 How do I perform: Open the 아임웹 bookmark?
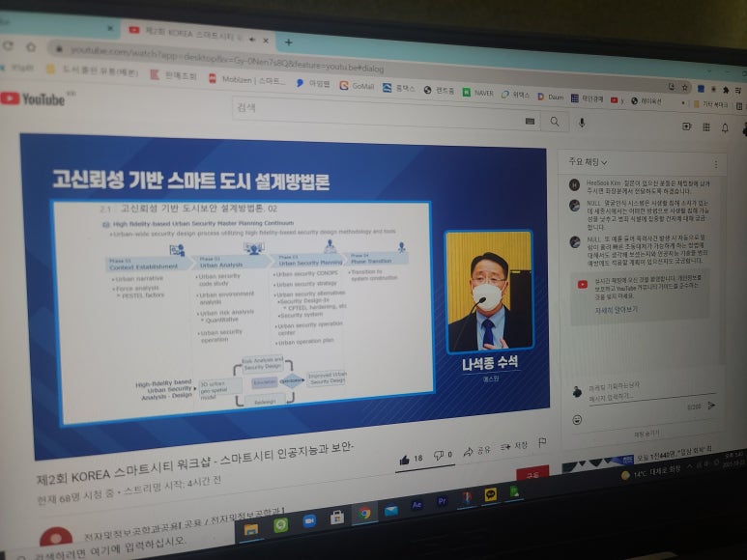pos(313,83)
